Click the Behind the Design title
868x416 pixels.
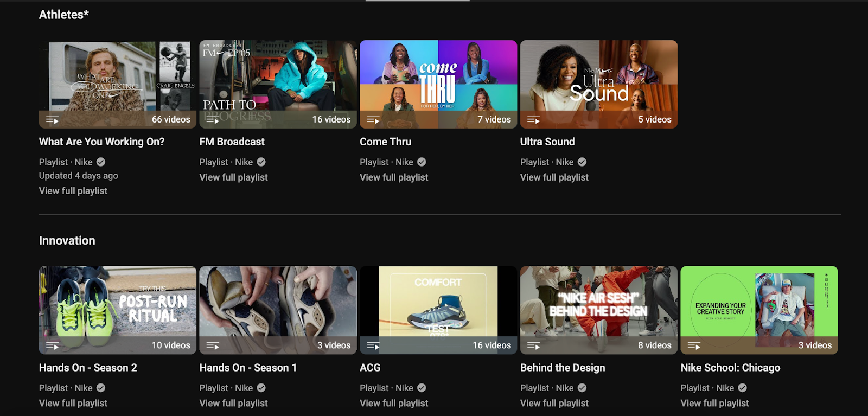(563, 368)
